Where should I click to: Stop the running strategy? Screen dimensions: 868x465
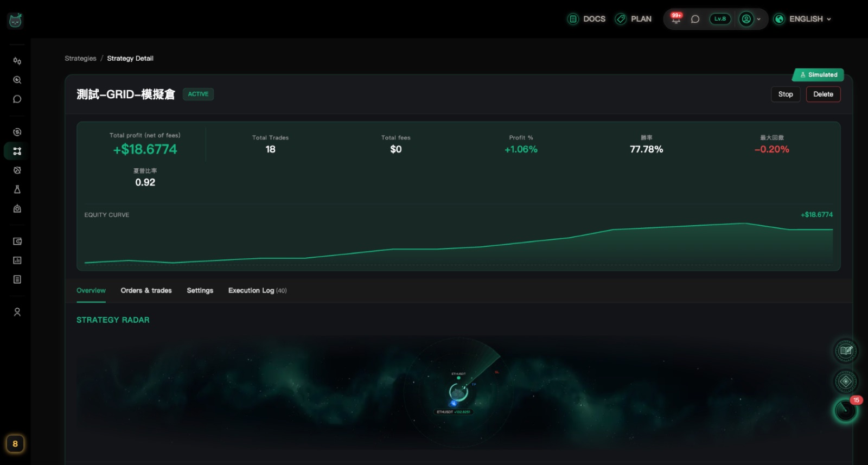tap(786, 94)
